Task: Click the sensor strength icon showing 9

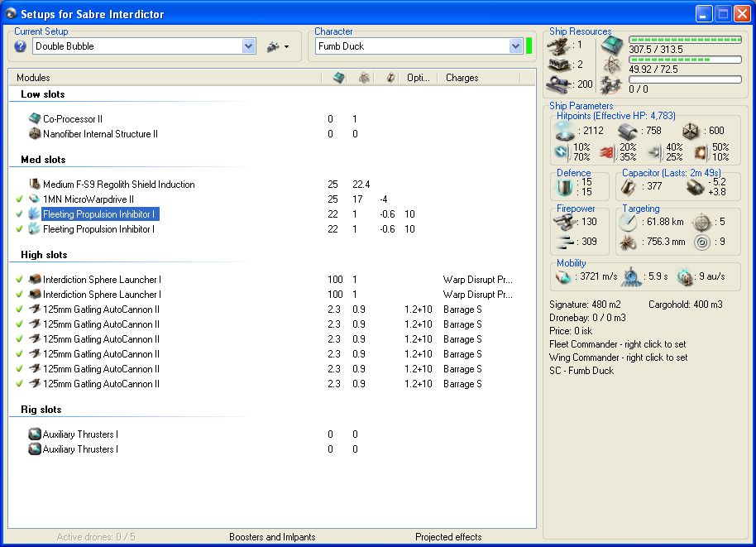Action: 702,242
